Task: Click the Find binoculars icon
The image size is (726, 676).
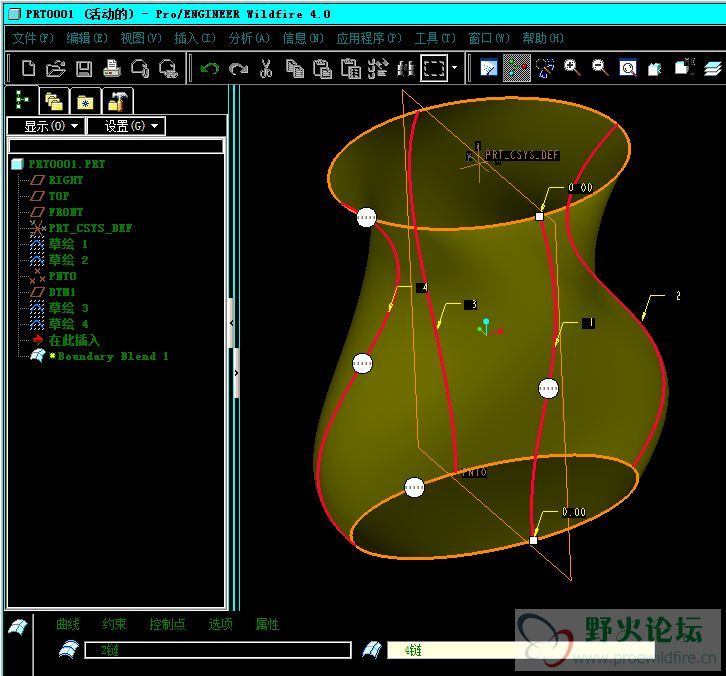Action: point(406,69)
